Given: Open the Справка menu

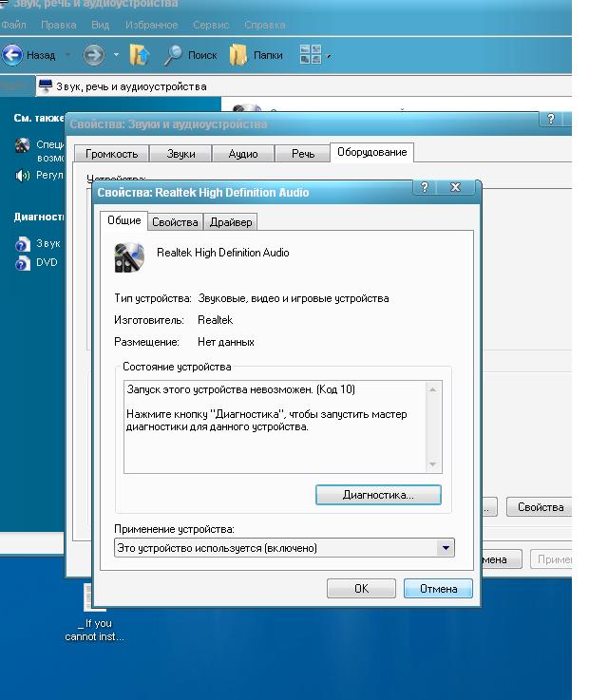Looking at the screenshot, I should pos(265,25).
